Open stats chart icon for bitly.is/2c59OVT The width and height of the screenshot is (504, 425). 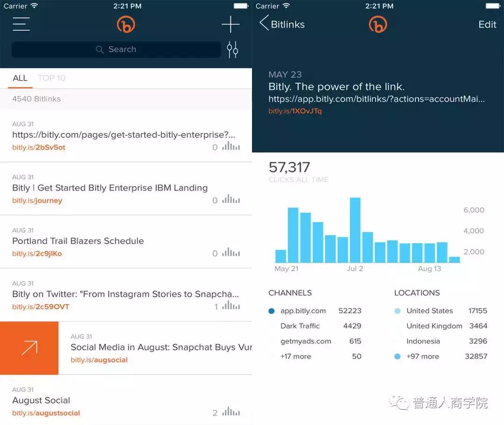click(231, 305)
